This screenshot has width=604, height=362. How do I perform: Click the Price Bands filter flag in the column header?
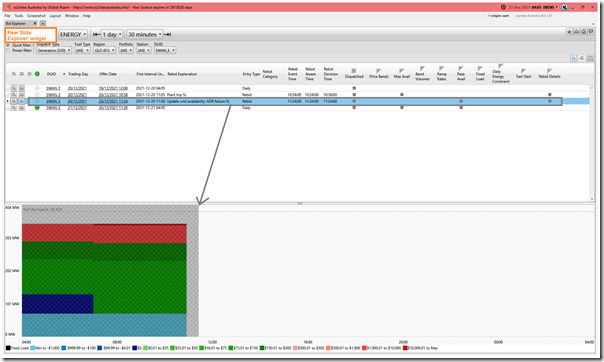click(x=379, y=70)
